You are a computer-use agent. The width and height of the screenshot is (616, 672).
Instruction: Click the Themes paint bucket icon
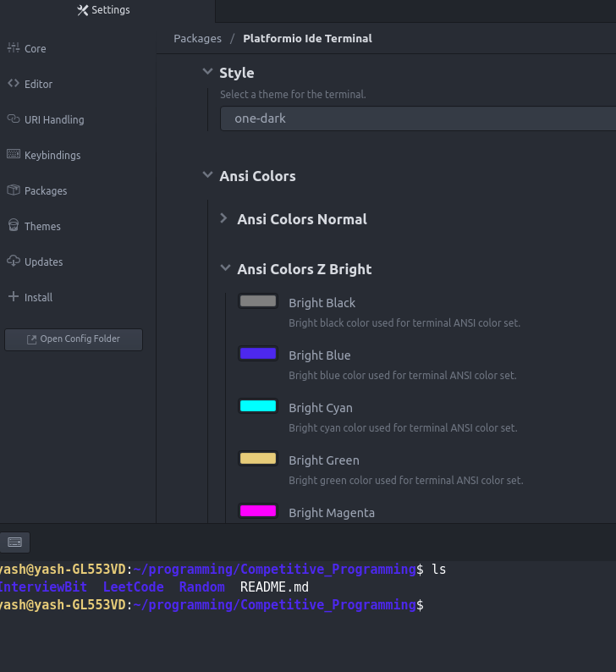tap(13, 226)
